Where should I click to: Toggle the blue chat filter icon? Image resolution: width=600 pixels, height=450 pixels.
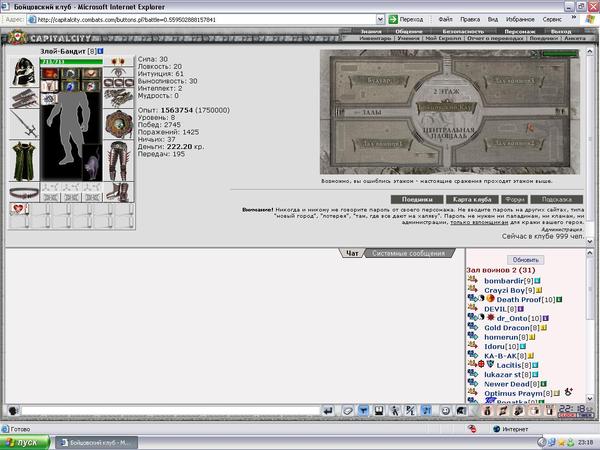point(363,411)
